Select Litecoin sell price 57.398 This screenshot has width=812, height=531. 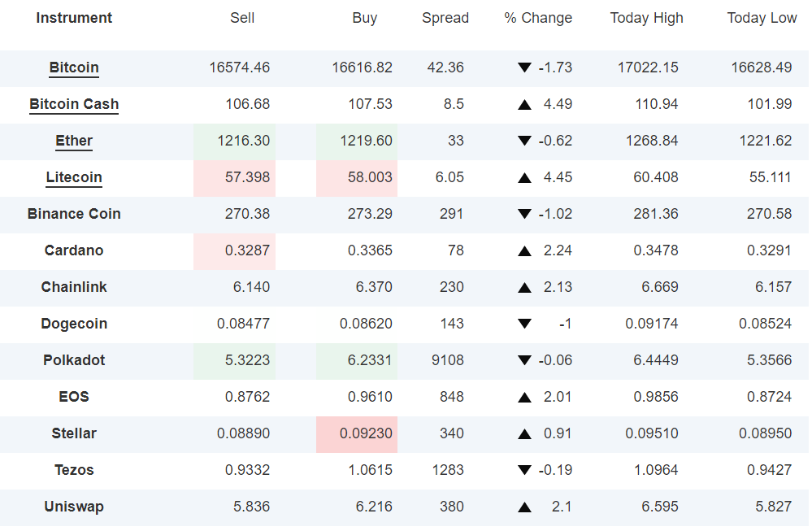click(248, 177)
